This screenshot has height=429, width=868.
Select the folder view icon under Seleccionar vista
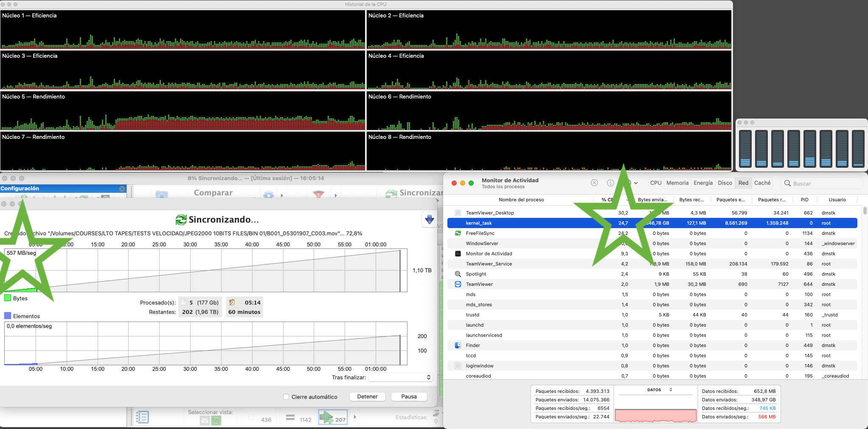coord(205,421)
